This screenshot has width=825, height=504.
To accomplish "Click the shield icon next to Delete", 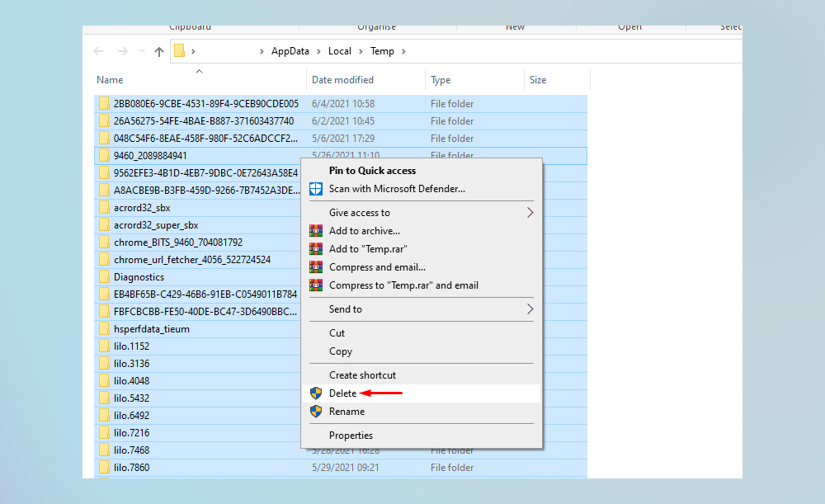I will [316, 393].
